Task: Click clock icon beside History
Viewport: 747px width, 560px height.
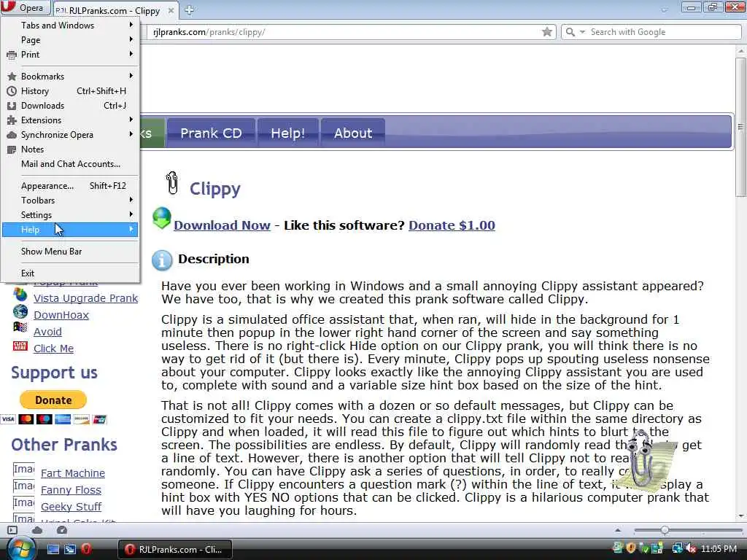Action: click(x=12, y=91)
